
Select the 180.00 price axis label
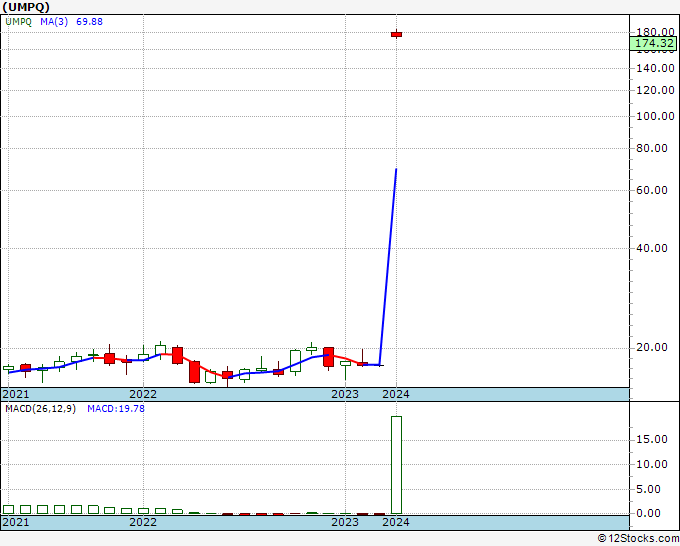[x=655, y=32]
